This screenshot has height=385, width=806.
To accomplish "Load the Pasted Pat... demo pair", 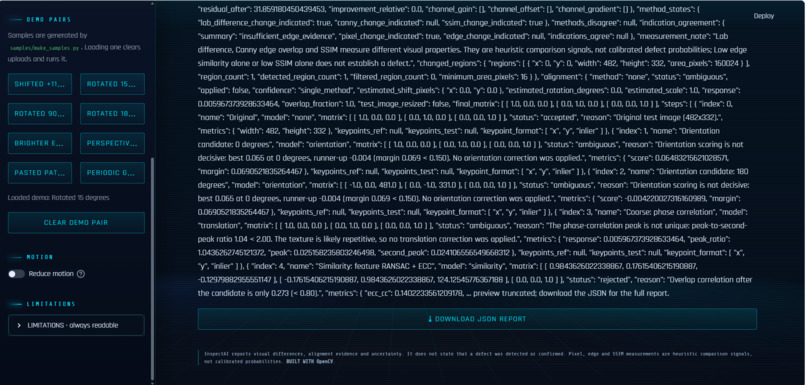I will pos(40,173).
